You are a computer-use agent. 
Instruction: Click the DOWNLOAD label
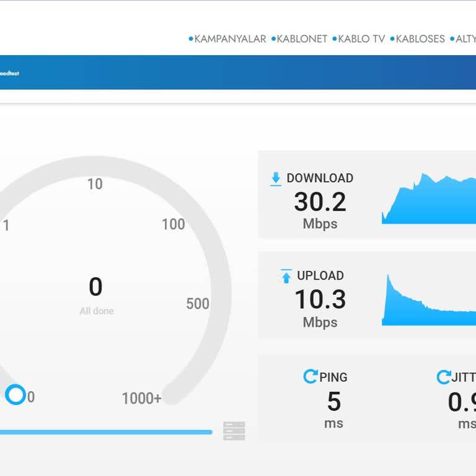[320, 178]
